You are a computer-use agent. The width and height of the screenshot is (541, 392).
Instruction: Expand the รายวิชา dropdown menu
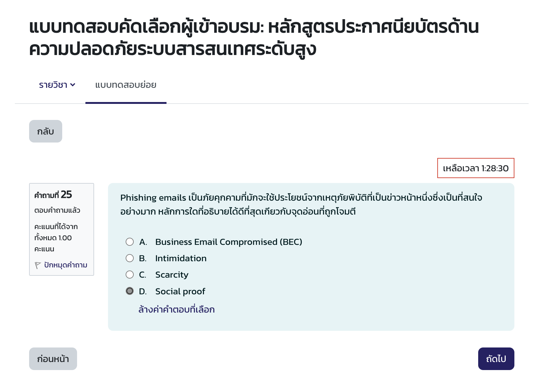click(x=56, y=85)
